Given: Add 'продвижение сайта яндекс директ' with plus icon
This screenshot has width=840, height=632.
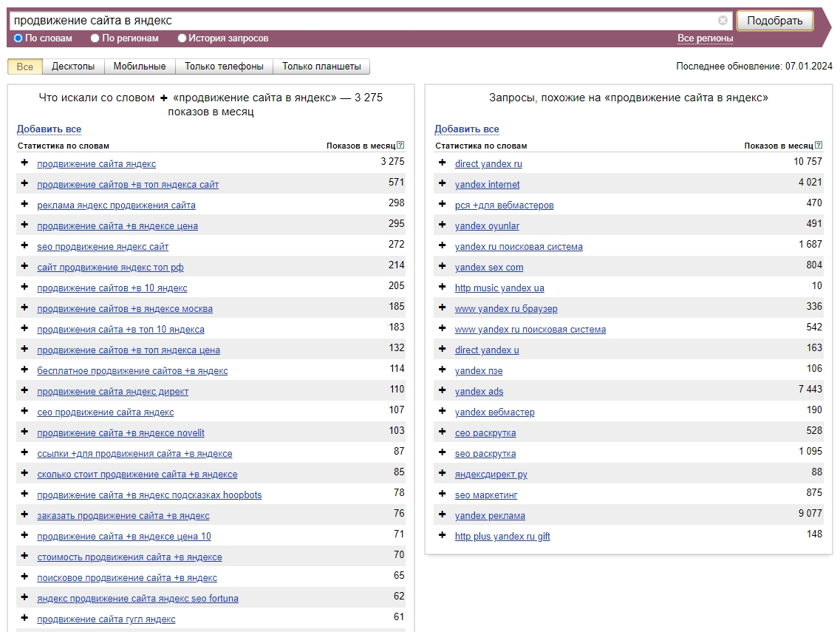Looking at the screenshot, I should tap(24, 390).
